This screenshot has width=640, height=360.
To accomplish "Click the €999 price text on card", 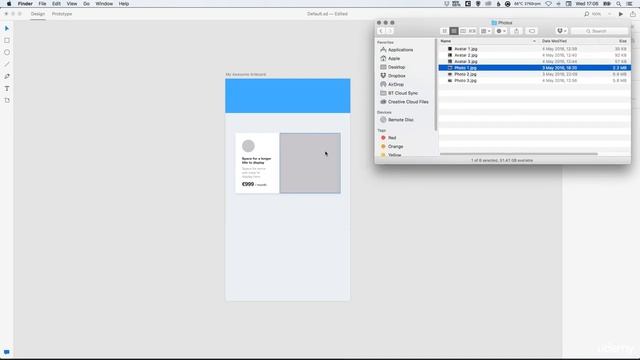I will coord(248,184).
